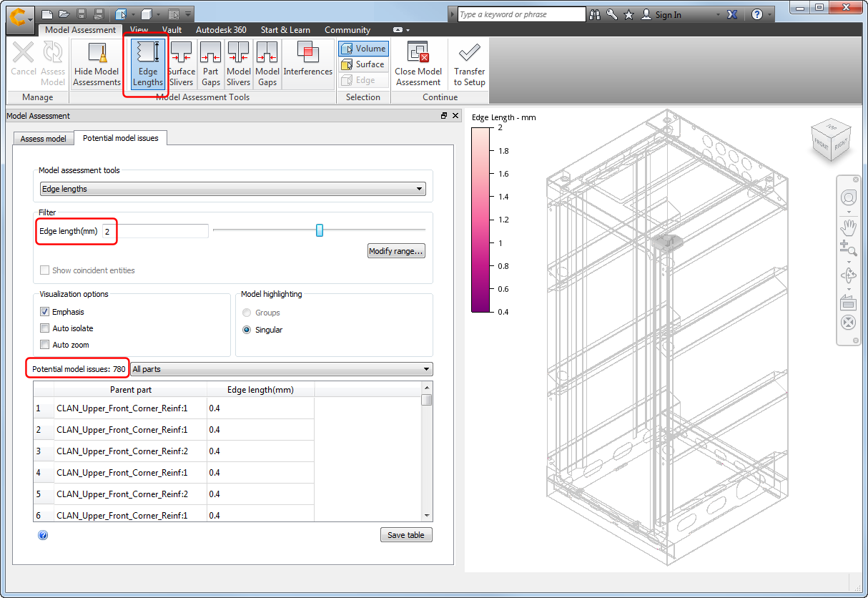Undock the Model Assessment panel restore button
This screenshot has height=598, width=868.
[443, 116]
